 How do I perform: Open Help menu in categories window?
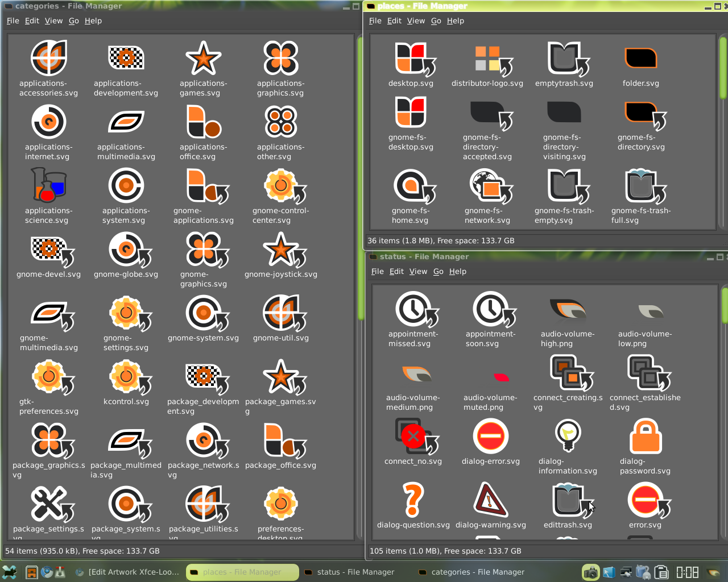(93, 20)
